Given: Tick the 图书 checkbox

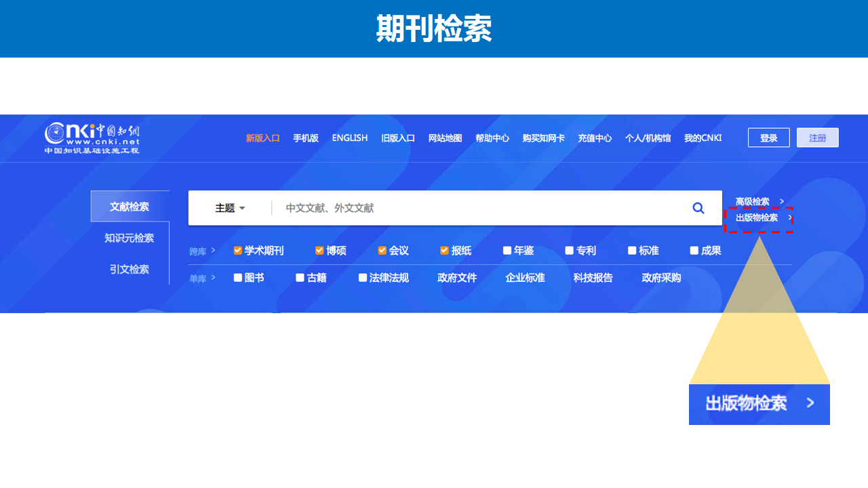Looking at the screenshot, I should point(238,278).
